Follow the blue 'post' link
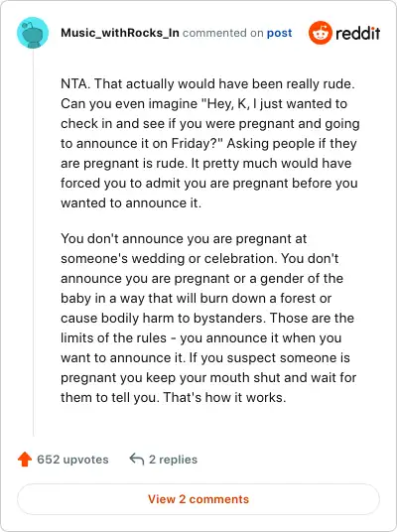The height and width of the screenshot is (532, 397). [279, 33]
